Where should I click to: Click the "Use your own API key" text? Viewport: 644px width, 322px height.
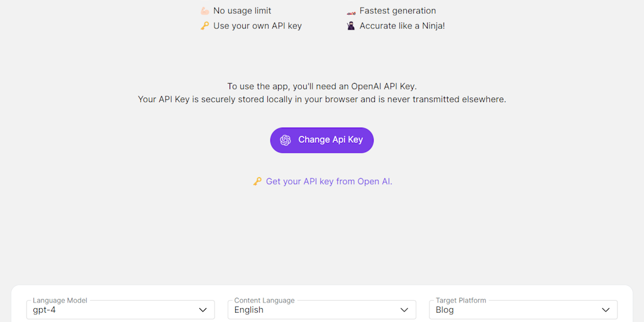[257, 26]
